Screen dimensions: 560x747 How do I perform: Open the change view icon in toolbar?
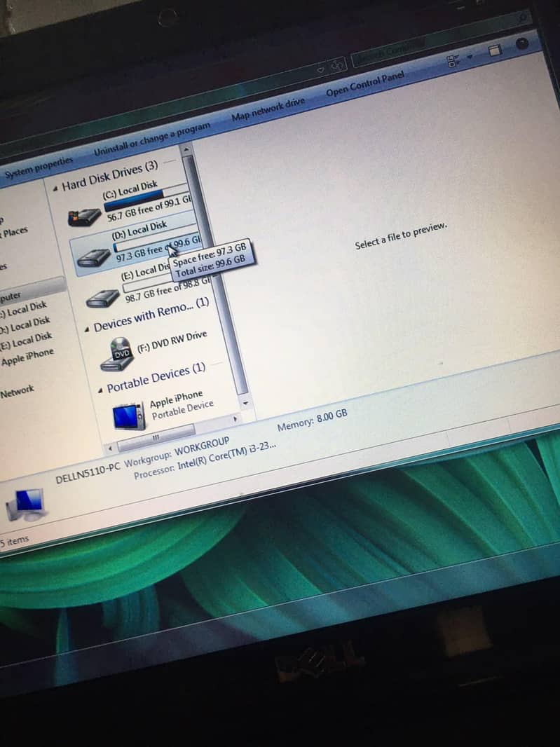[452, 60]
